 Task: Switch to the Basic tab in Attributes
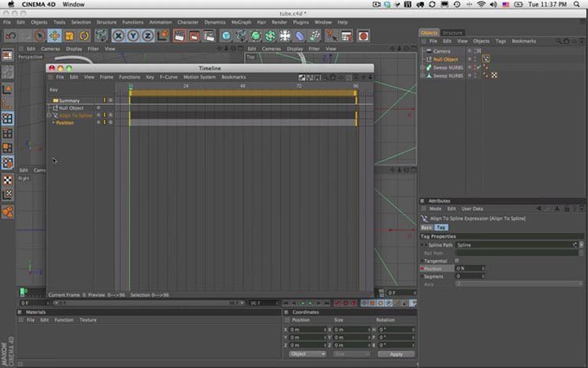(x=426, y=228)
